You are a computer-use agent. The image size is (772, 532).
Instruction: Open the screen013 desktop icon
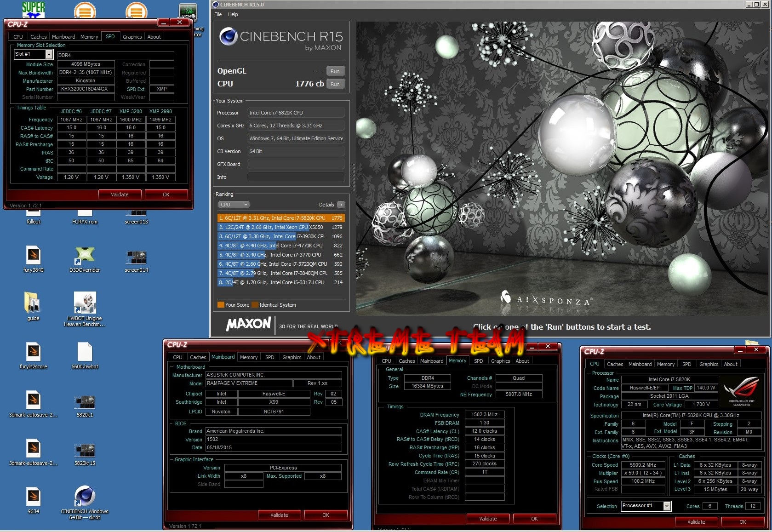(136, 217)
